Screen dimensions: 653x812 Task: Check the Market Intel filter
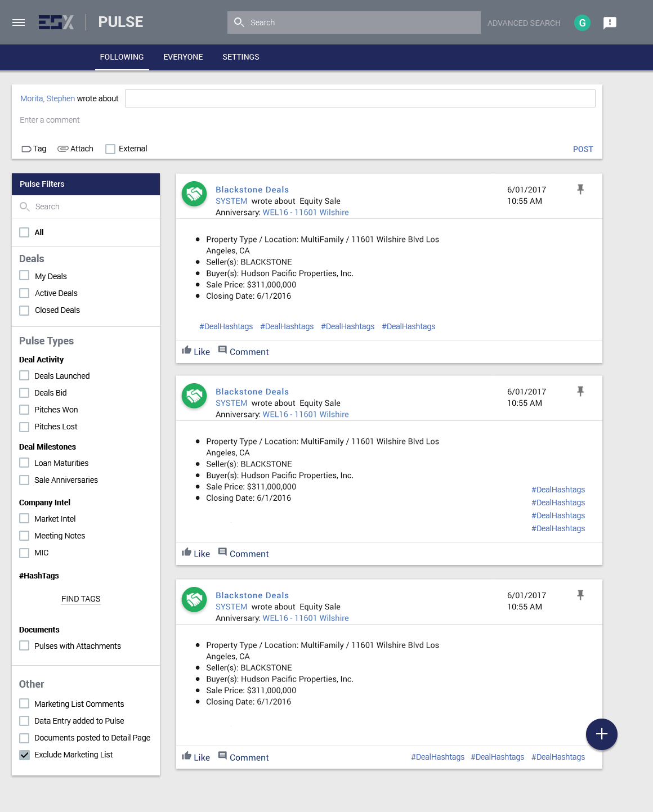coord(24,518)
